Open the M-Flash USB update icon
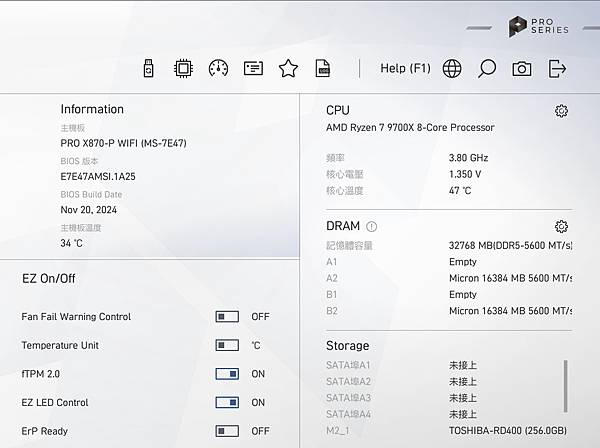 click(x=148, y=68)
